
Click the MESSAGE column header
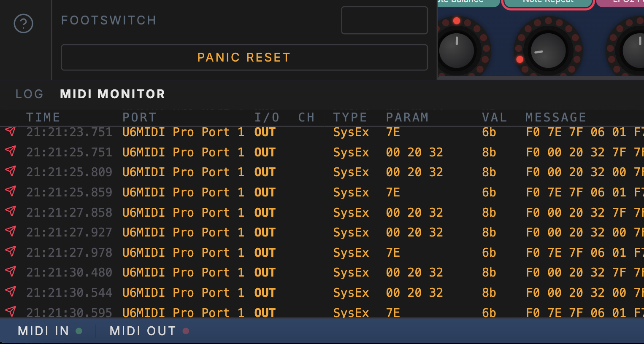tap(556, 117)
